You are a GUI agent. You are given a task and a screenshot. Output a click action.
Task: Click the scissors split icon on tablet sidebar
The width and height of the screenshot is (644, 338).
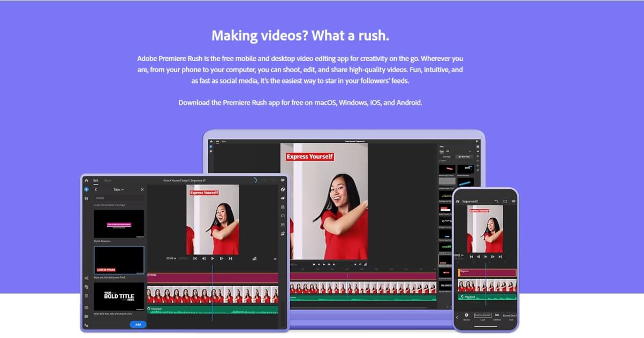(86, 278)
